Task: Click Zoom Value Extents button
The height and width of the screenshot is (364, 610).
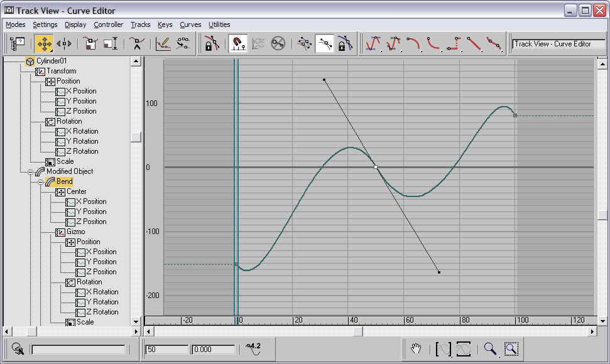Action: coord(464,349)
